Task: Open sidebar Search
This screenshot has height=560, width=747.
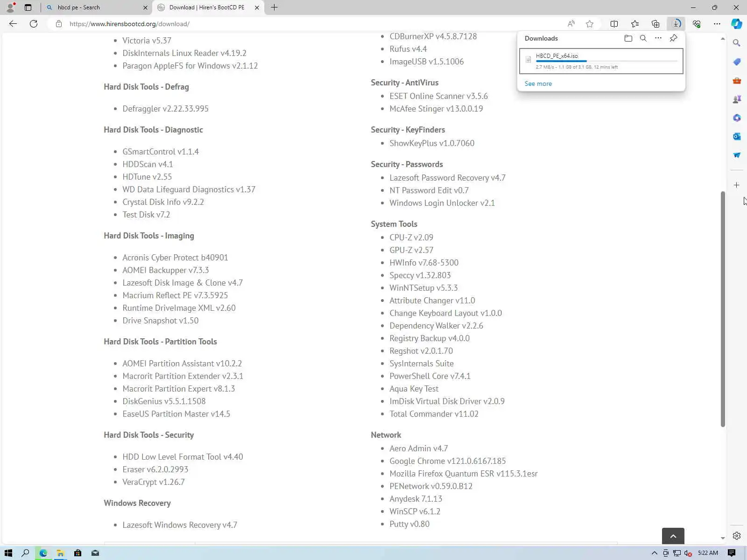Action: (737, 43)
